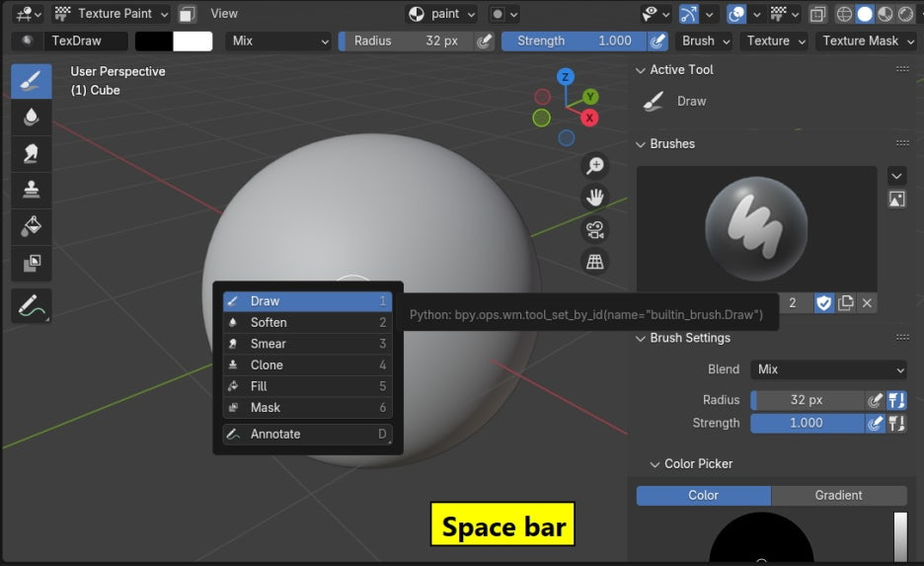Collapse the Color Picker section
The height and width of the screenshot is (566, 924).
pyautogui.click(x=654, y=464)
